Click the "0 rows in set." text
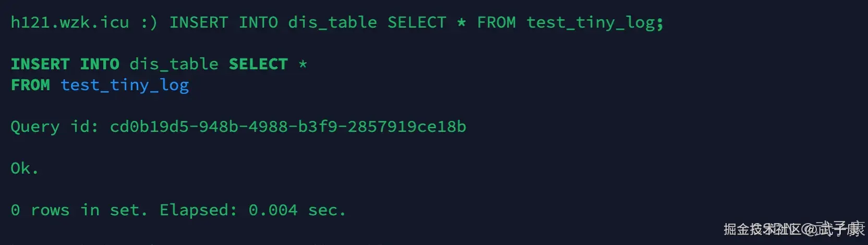This screenshot has height=245, width=868. coord(79,210)
